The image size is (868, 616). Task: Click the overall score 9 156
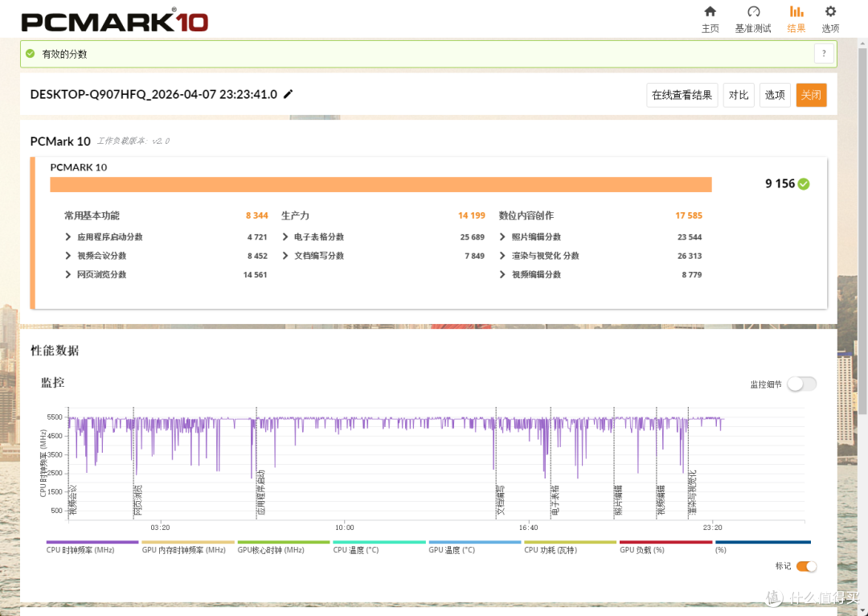(780, 184)
